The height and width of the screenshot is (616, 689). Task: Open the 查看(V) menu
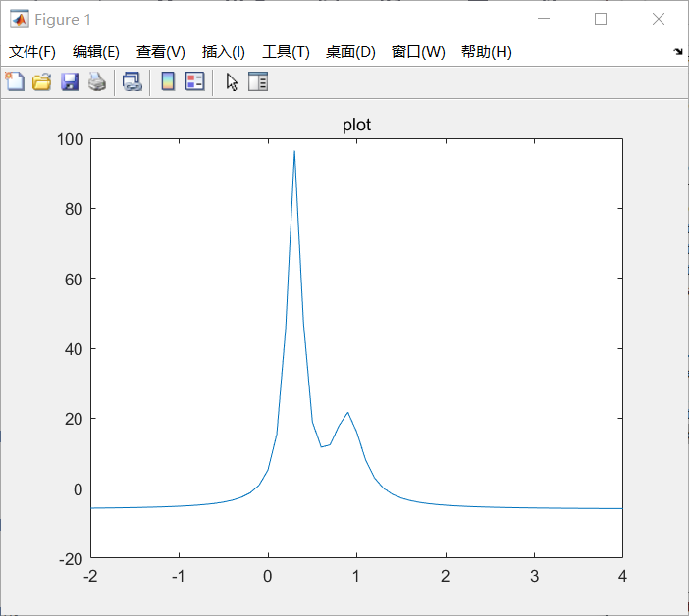(x=160, y=52)
